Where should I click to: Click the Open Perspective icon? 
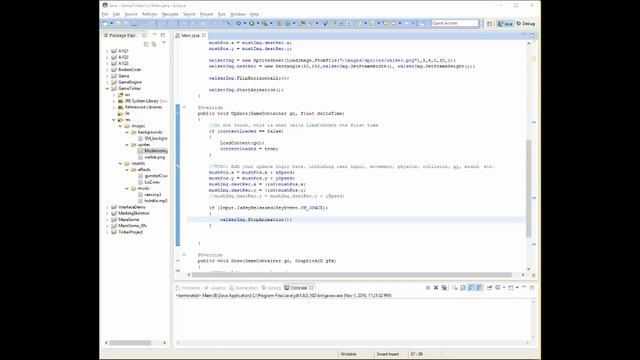(489, 24)
